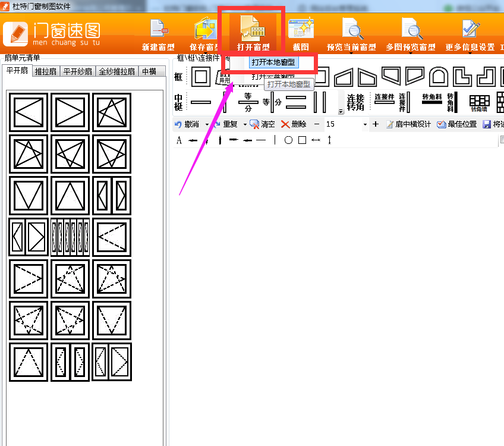This screenshot has height=446, width=504.
Task: Select vertical 等分 equal-division mullion
Action: 272,102
